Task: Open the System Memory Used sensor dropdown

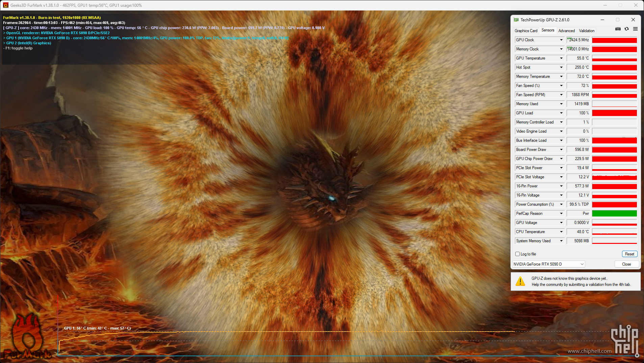Action: [x=561, y=241]
